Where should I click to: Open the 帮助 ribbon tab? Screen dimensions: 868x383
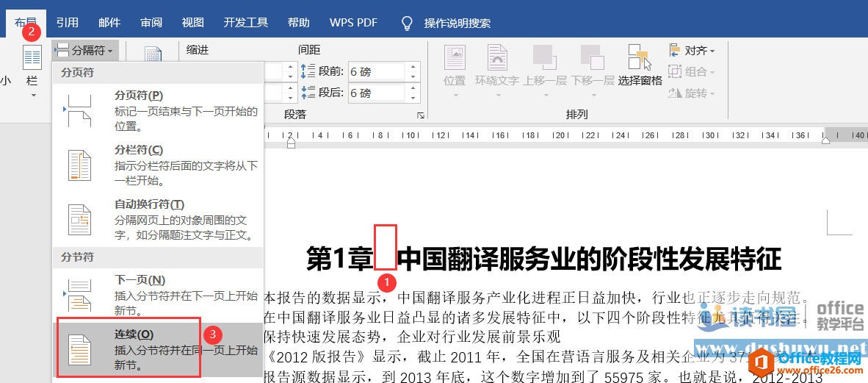click(299, 23)
